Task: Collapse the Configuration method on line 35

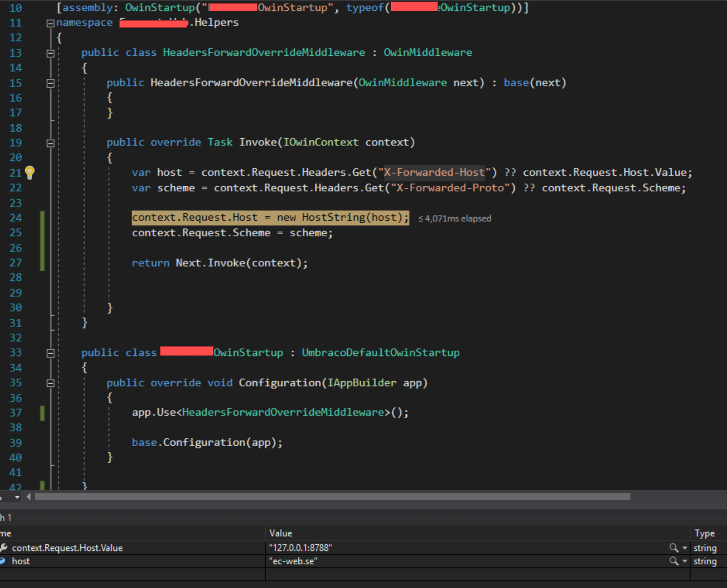Action: [x=50, y=383]
